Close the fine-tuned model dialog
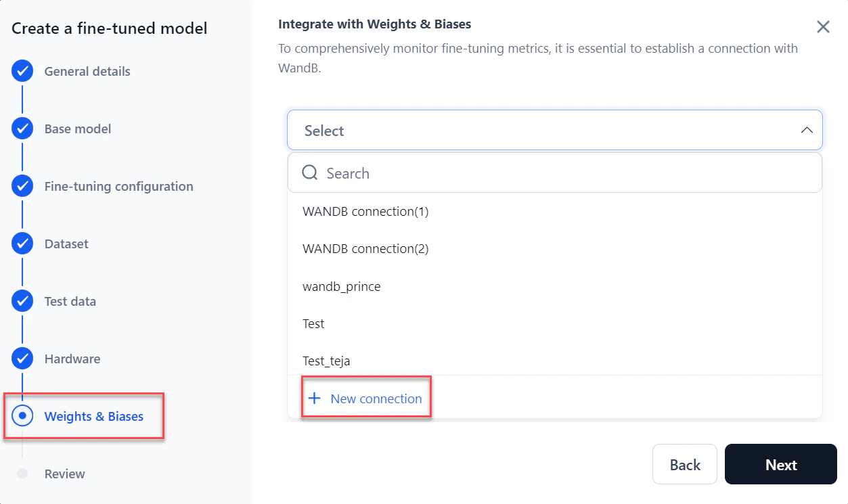Screen dimensions: 848x504 point(823,26)
